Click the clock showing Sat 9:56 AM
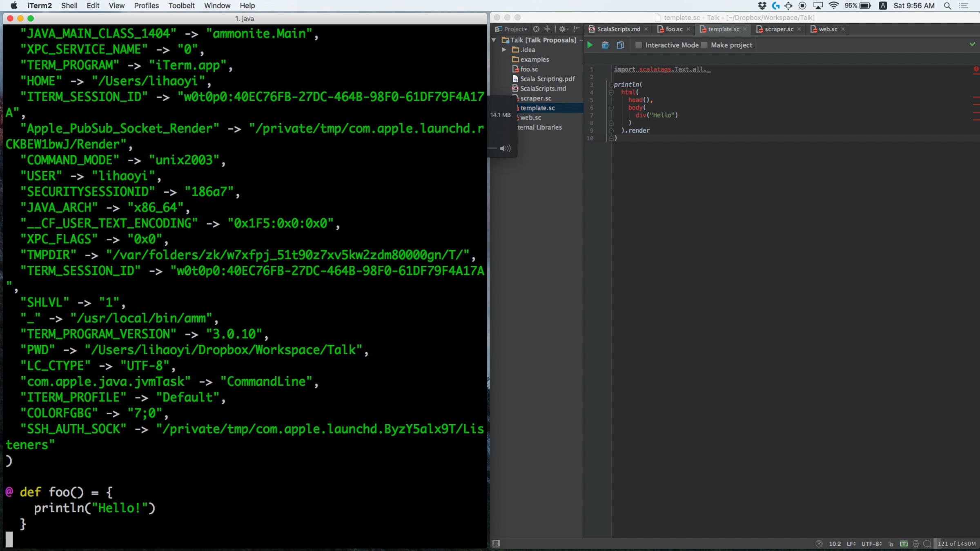Viewport: 980px width, 551px height. click(x=914, y=6)
